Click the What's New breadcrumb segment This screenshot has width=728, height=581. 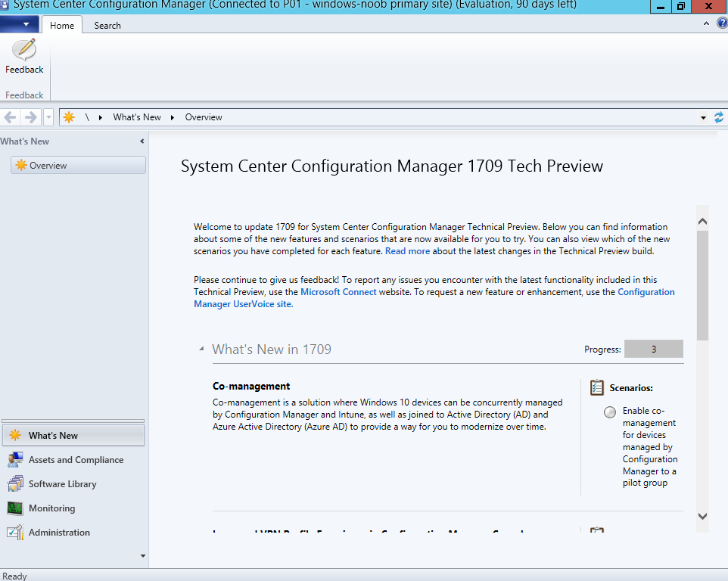point(136,117)
